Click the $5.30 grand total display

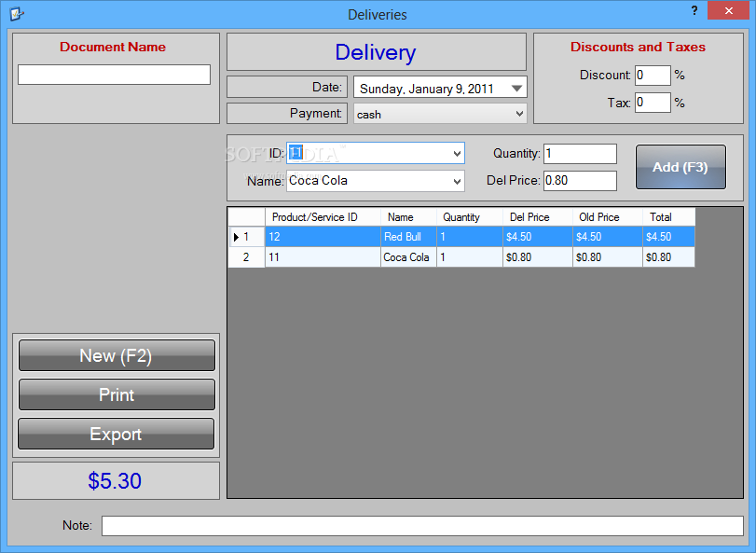[115, 480]
